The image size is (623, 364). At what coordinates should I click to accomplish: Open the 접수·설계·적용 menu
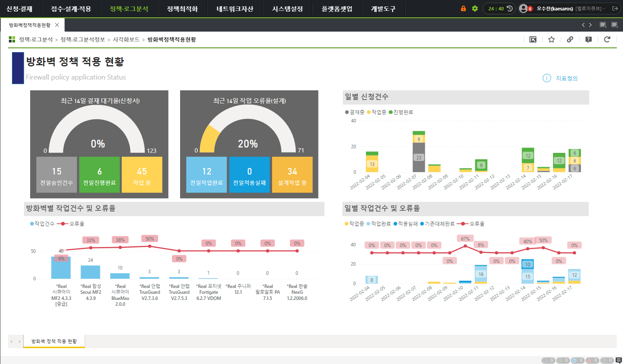click(x=71, y=9)
